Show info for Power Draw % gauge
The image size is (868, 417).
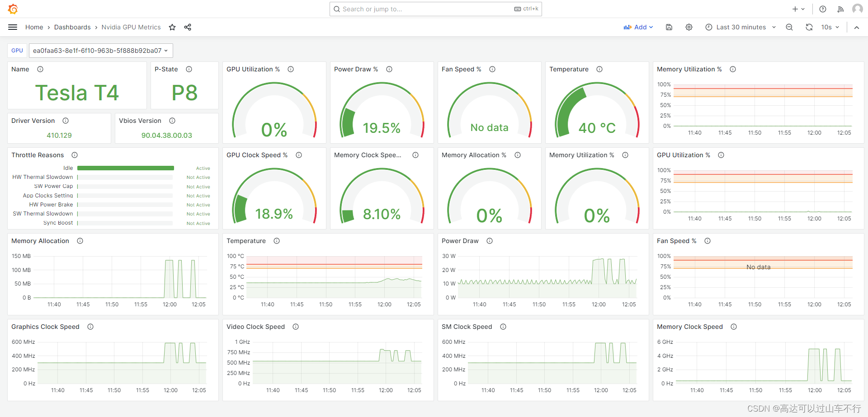pos(389,69)
